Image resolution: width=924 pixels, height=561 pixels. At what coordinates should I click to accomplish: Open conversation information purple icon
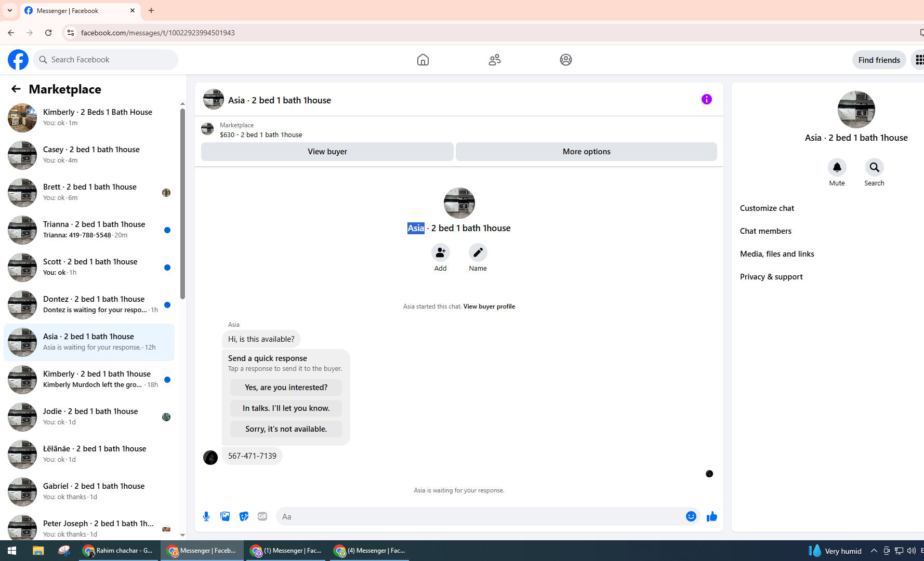[x=707, y=99]
